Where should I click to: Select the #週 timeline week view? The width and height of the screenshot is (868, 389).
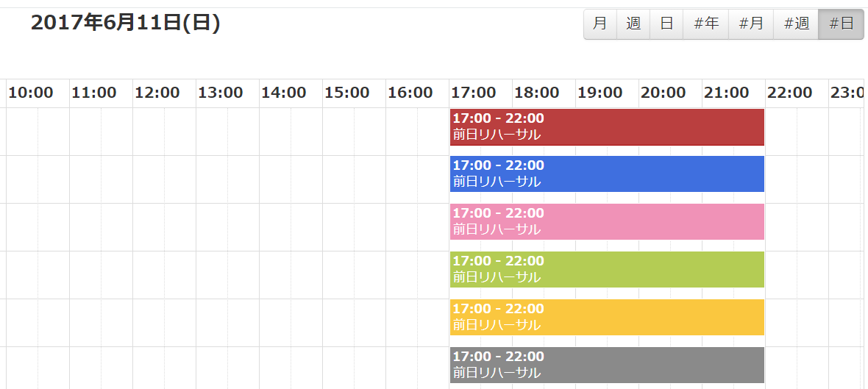tap(796, 24)
